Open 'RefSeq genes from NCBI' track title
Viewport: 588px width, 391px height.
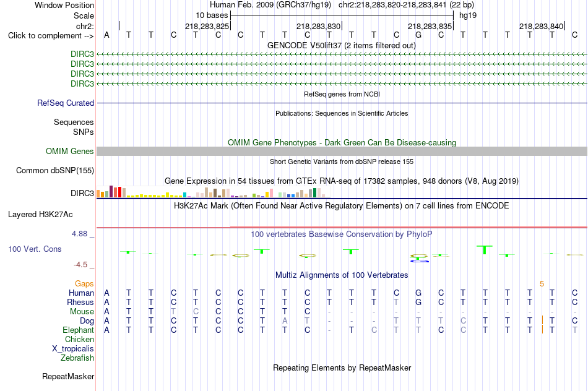point(342,94)
